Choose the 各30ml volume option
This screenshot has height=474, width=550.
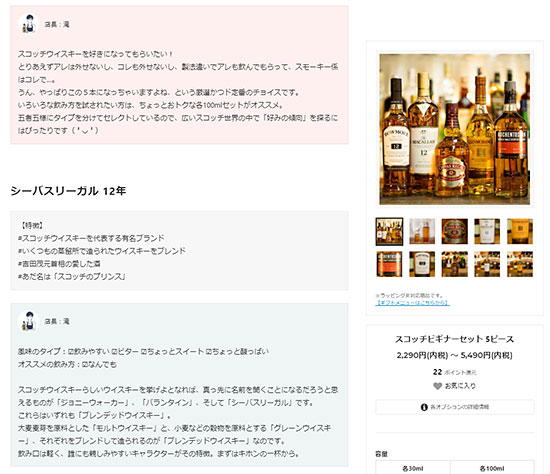413,468
